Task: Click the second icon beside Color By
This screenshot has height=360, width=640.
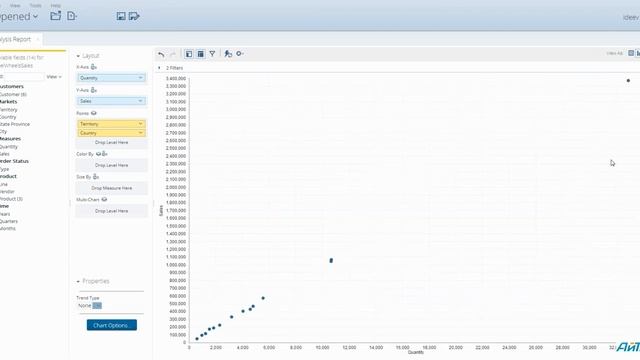Action: (104, 154)
